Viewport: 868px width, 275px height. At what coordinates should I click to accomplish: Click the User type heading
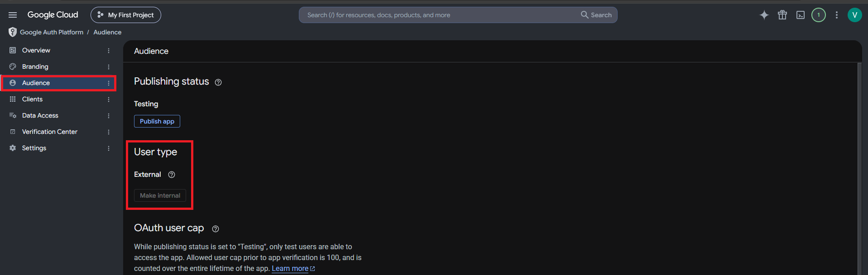click(x=155, y=152)
